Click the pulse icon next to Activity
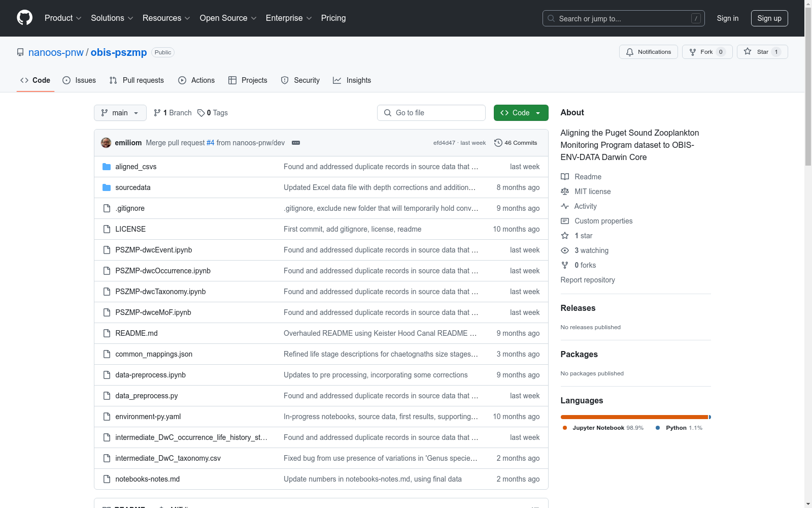812x508 pixels. point(565,206)
